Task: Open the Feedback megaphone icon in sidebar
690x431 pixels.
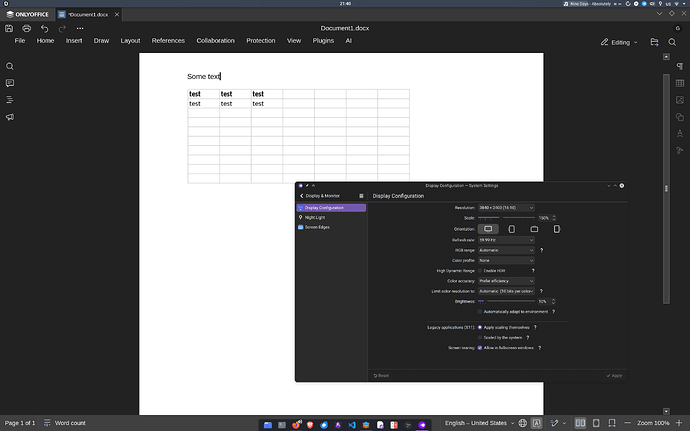Action: pos(10,117)
